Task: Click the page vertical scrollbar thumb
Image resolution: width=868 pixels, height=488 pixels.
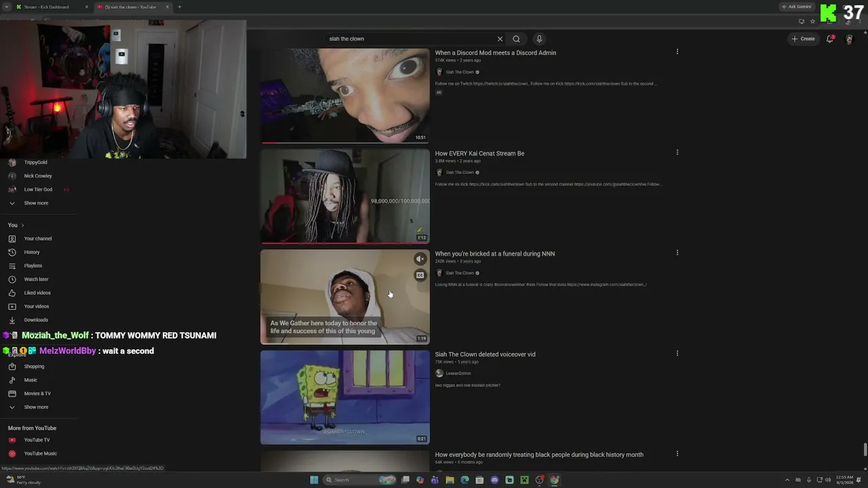Action: coord(865,450)
